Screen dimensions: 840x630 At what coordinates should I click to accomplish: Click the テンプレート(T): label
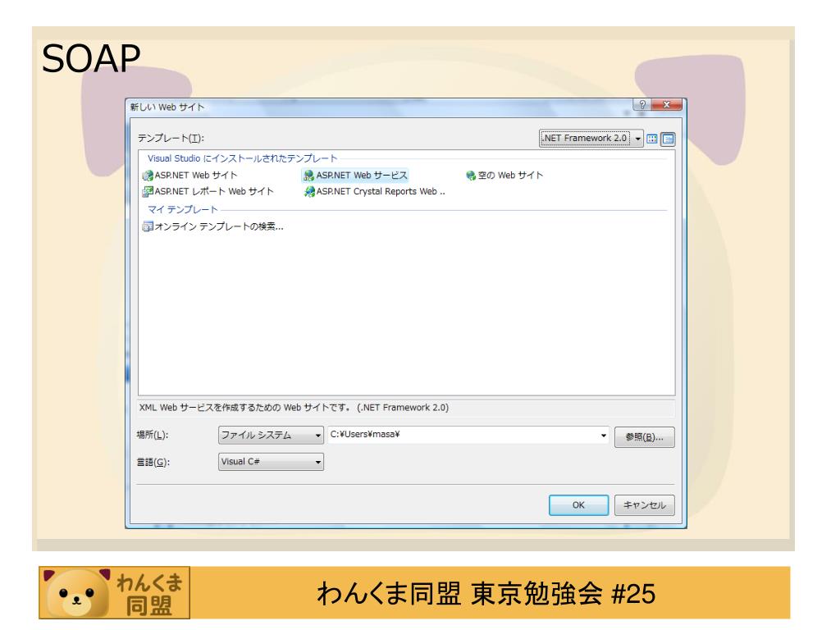[171, 138]
